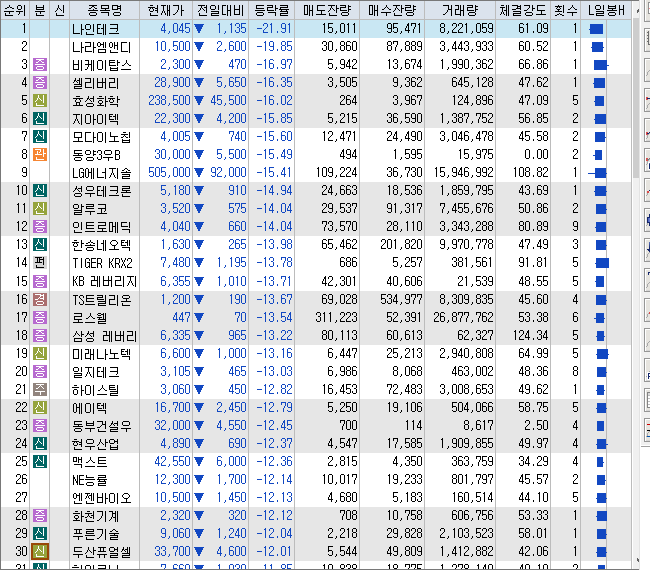Click the 증 badge in 비케이탑스 row
Image resolution: width=650 pixels, height=570 pixels.
tap(40, 64)
